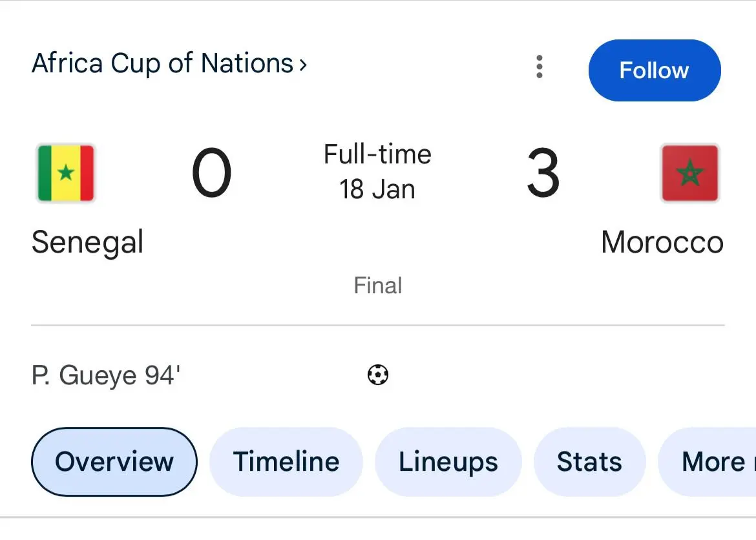756x540 pixels.
Task: Expand the chevron beside Africa Cup of Nations
Action: click(302, 65)
